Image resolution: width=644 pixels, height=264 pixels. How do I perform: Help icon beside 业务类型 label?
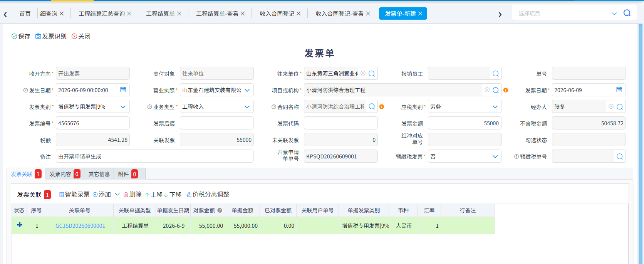pyautogui.click(x=150, y=107)
